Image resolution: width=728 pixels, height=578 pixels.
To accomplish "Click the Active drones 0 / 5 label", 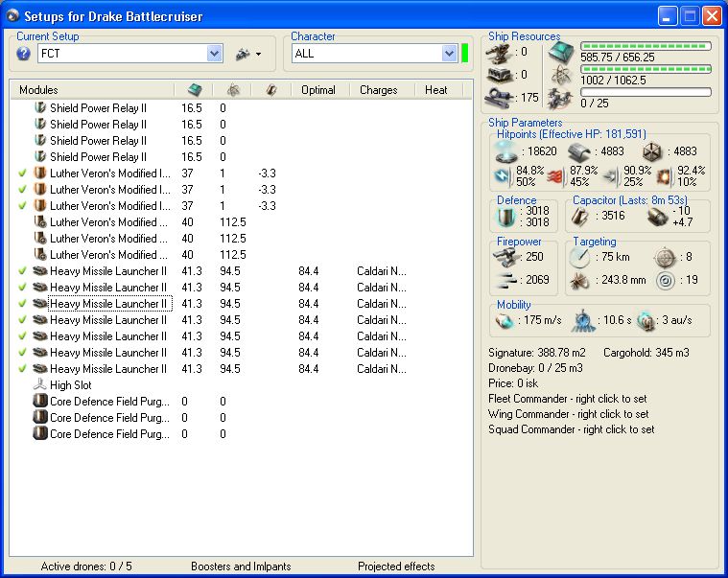I will [x=86, y=566].
